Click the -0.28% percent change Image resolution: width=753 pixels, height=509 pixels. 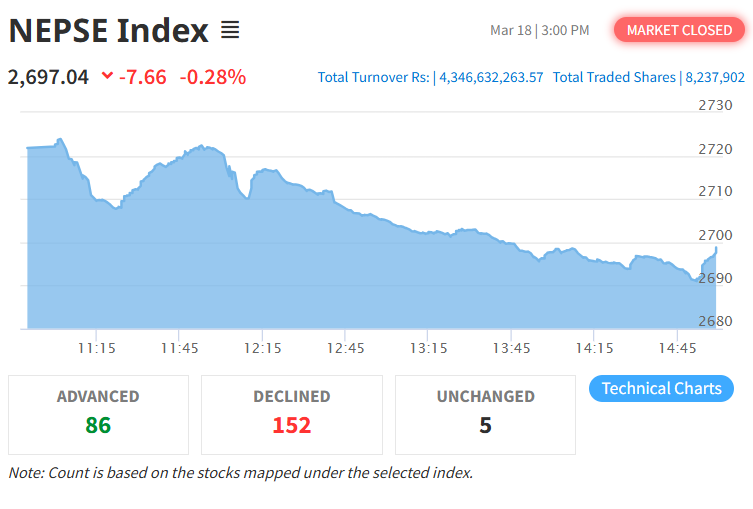tap(212, 76)
